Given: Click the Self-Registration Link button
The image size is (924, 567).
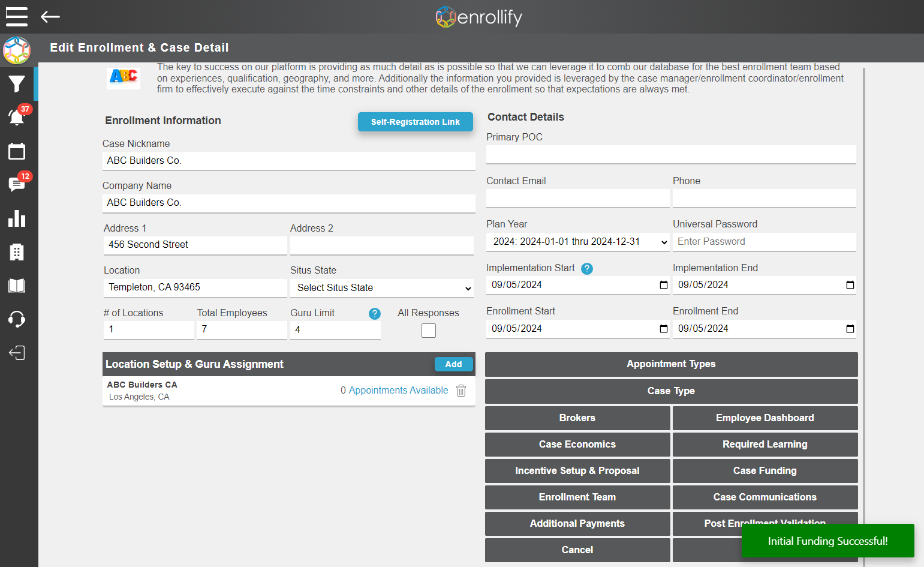Looking at the screenshot, I should (416, 122).
